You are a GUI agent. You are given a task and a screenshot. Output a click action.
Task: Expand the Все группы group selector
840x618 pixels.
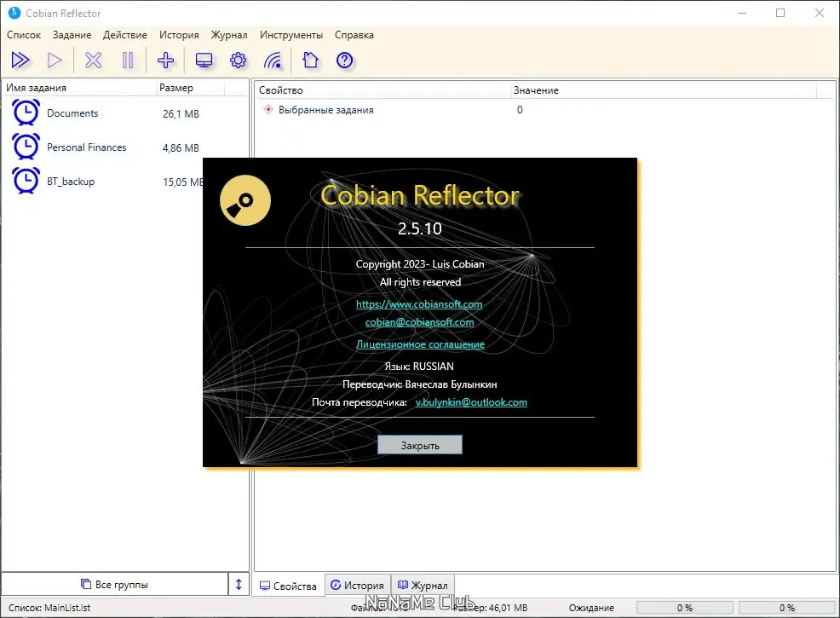[x=115, y=584]
